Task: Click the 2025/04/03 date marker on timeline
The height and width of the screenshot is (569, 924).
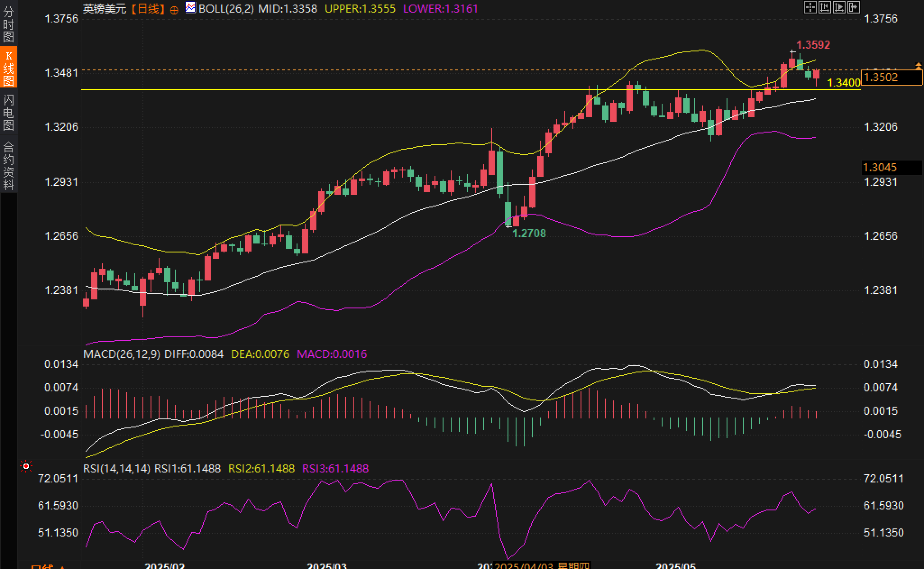Action: pyautogui.click(x=524, y=566)
